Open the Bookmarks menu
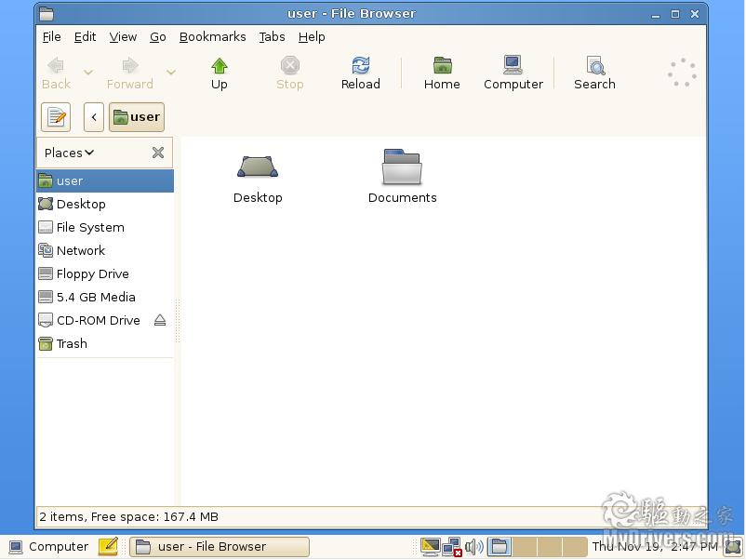The image size is (746, 560). [x=212, y=37]
